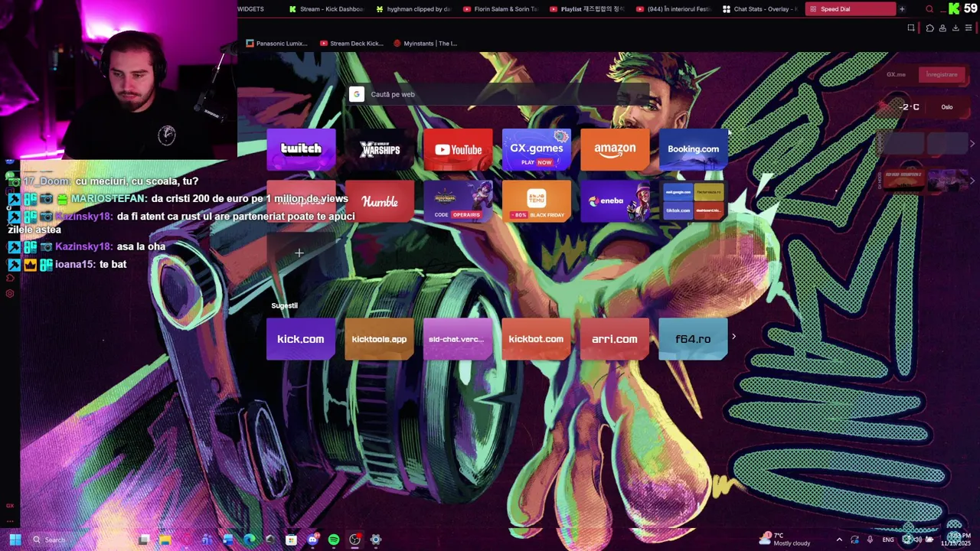Open the GX.games speed dial tile
The height and width of the screenshot is (551, 980).
tap(536, 148)
